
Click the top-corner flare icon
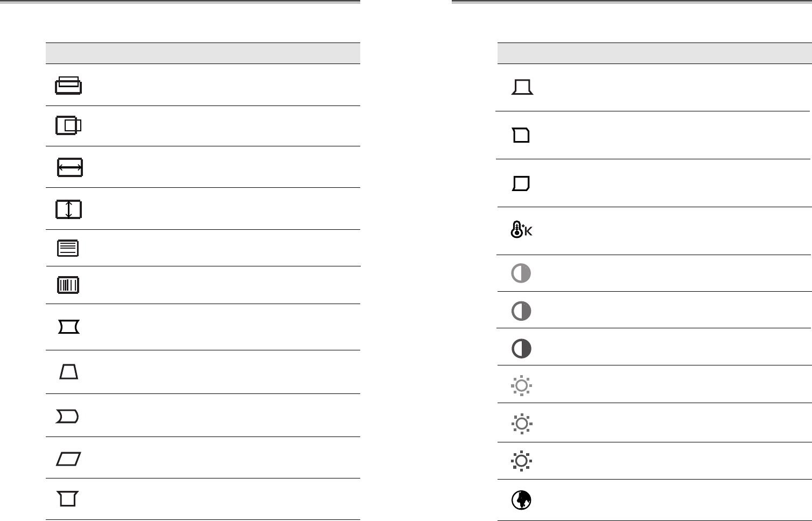(x=68, y=499)
